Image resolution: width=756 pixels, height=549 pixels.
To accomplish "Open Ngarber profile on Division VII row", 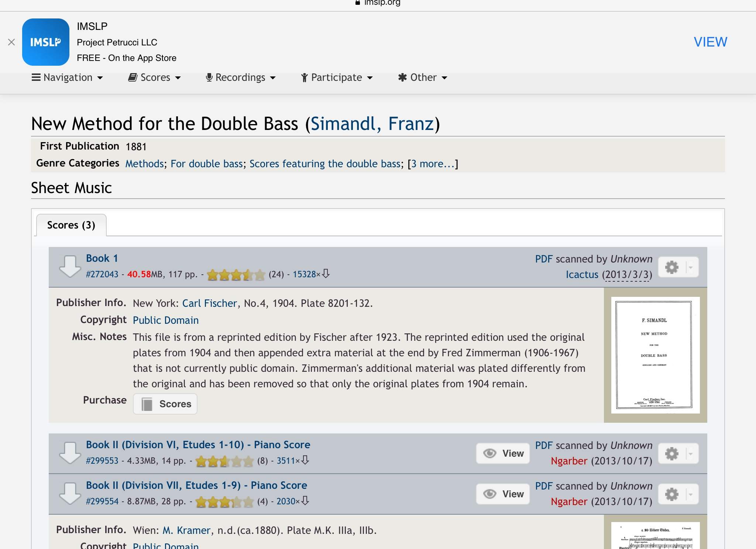I will pyautogui.click(x=569, y=502).
